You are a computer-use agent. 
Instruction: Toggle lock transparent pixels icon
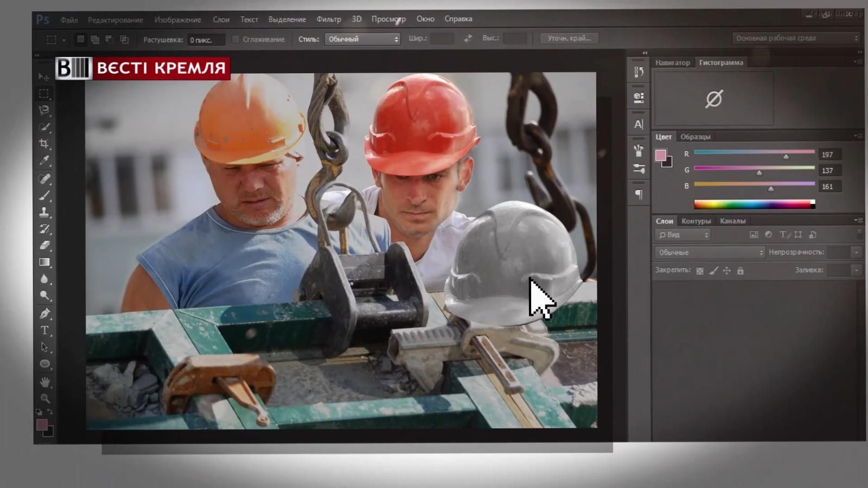[x=700, y=271]
